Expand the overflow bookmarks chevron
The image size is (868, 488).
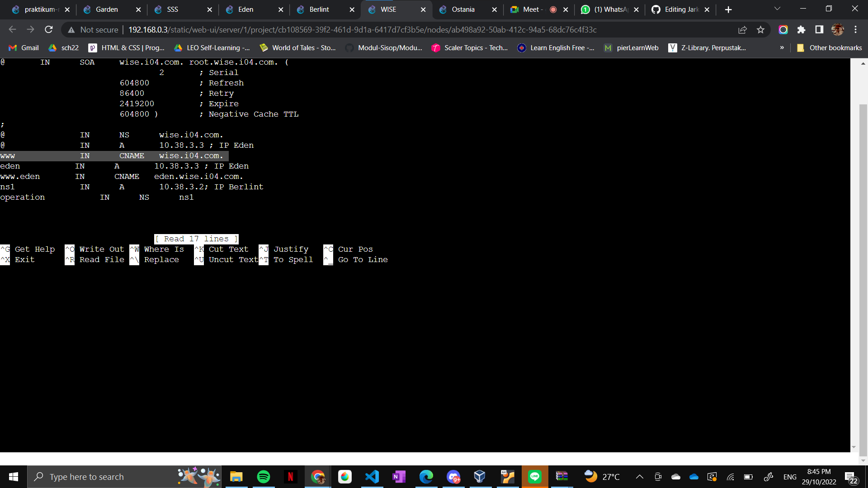(x=782, y=47)
